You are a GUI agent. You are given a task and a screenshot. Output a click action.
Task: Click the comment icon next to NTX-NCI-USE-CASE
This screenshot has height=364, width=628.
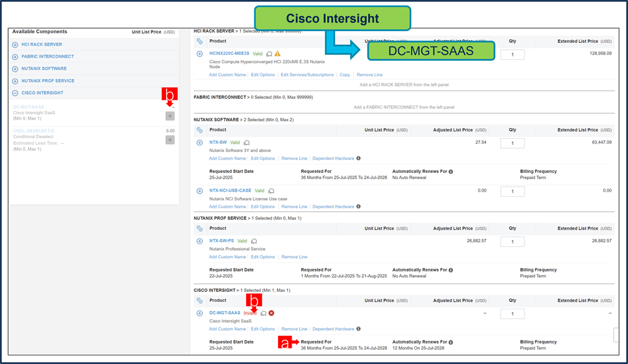pos(271,191)
